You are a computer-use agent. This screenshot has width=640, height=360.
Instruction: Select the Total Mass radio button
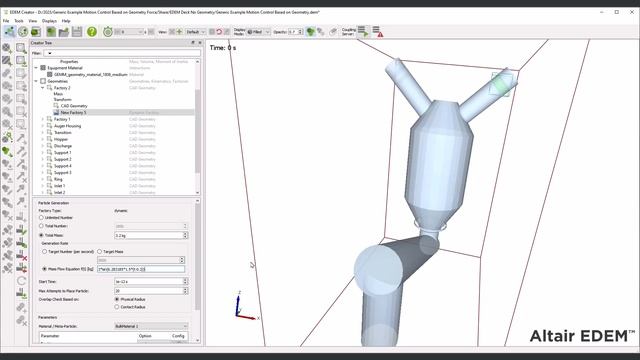point(41,235)
